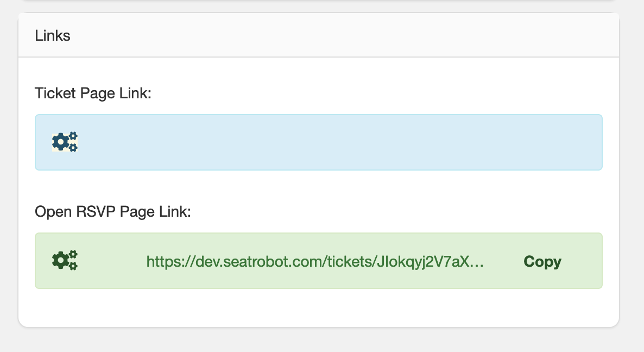This screenshot has width=644, height=352.
Task: Click the "Ticket Page Link:" label
Action: point(93,93)
